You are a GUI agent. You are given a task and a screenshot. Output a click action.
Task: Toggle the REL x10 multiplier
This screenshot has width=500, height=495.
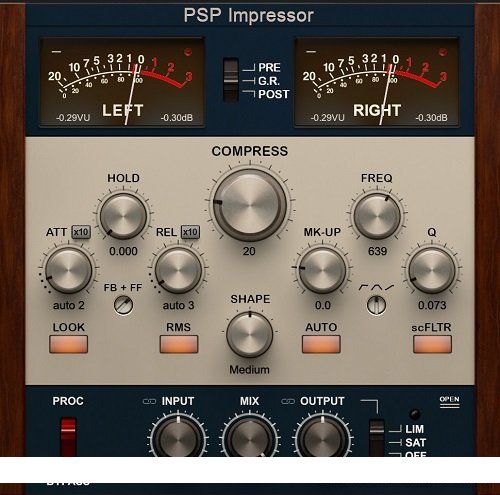click(190, 232)
